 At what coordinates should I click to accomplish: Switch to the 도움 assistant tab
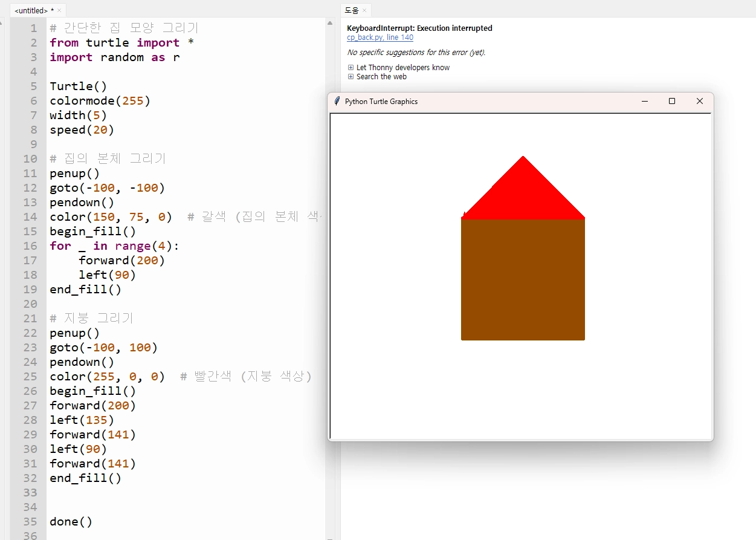click(351, 10)
